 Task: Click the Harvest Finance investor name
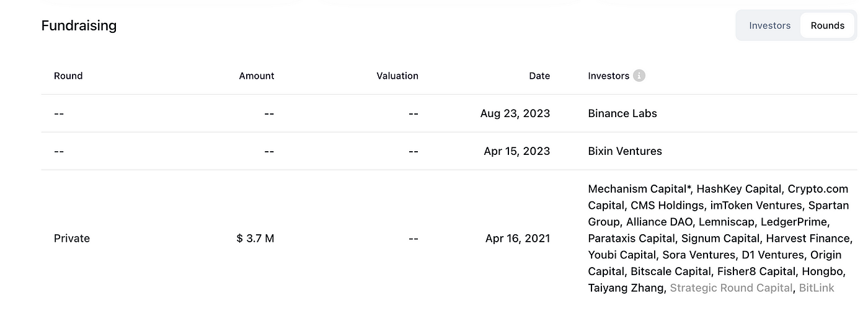[808, 238]
